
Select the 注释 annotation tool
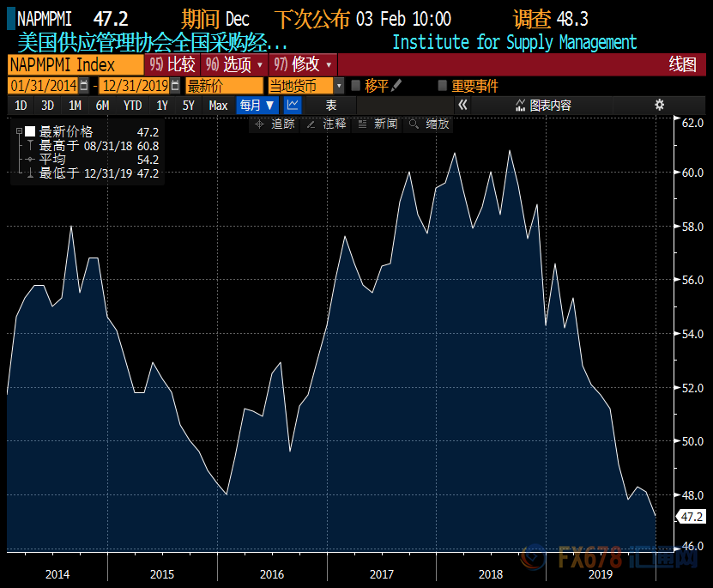(326, 124)
